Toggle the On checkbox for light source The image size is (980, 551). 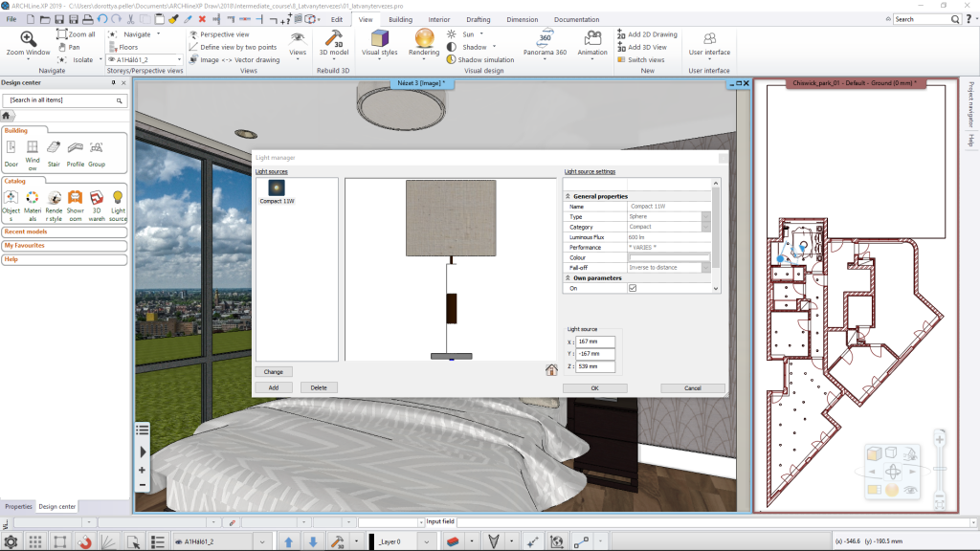tap(633, 288)
